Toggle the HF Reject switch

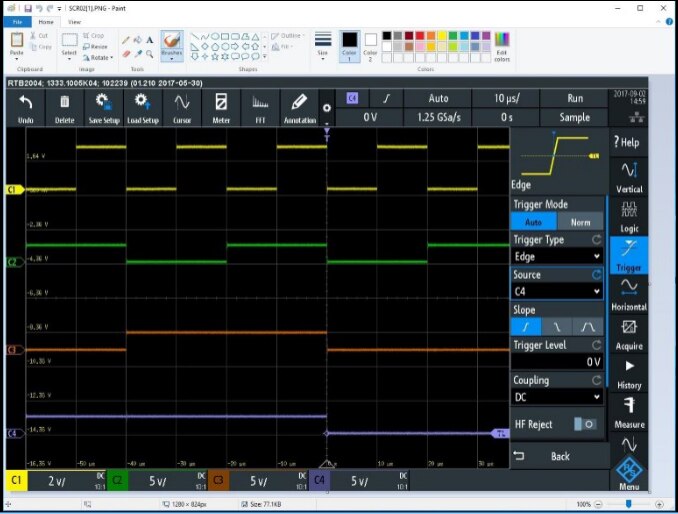tap(587, 424)
